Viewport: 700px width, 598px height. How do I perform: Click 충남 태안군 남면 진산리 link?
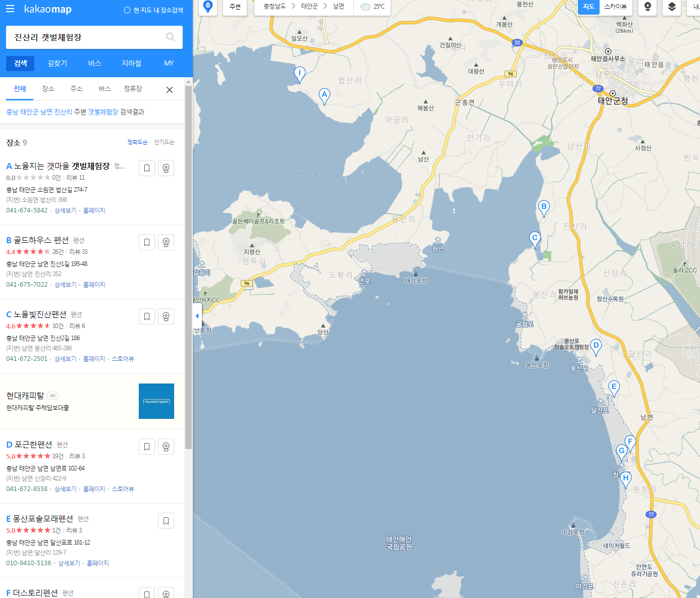[x=39, y=112]
